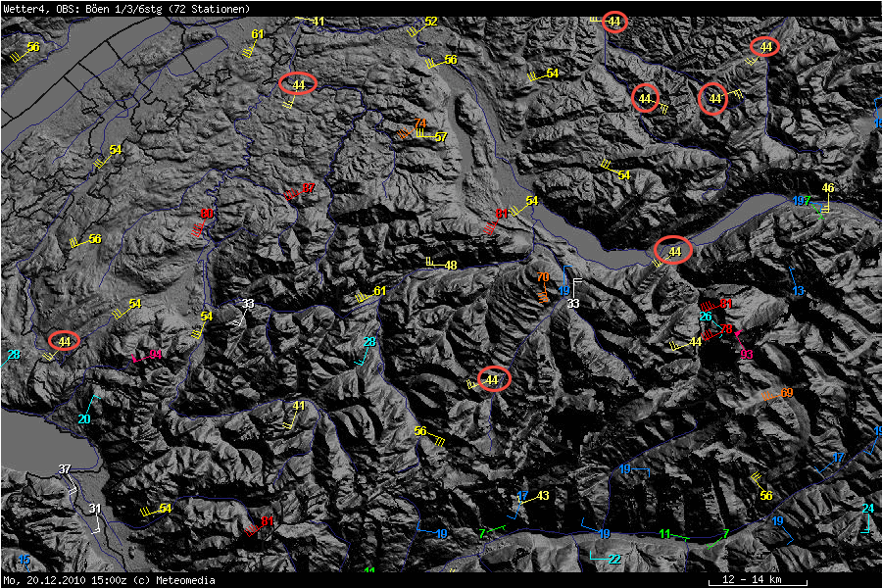Select the blue station value 15
This screenshot has width=882, height=588.
(x=24, y=560)
